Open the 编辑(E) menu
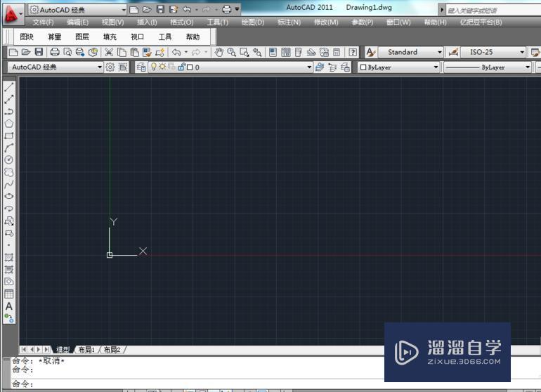Viewport: 541px width, 392px height. pyautogui.click(x=77, y=22)
